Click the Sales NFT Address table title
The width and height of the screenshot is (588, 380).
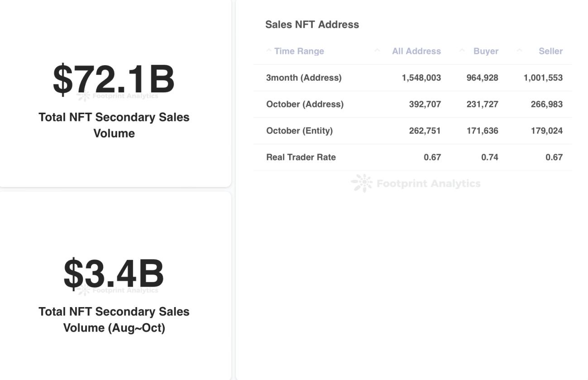pos(312,24)
